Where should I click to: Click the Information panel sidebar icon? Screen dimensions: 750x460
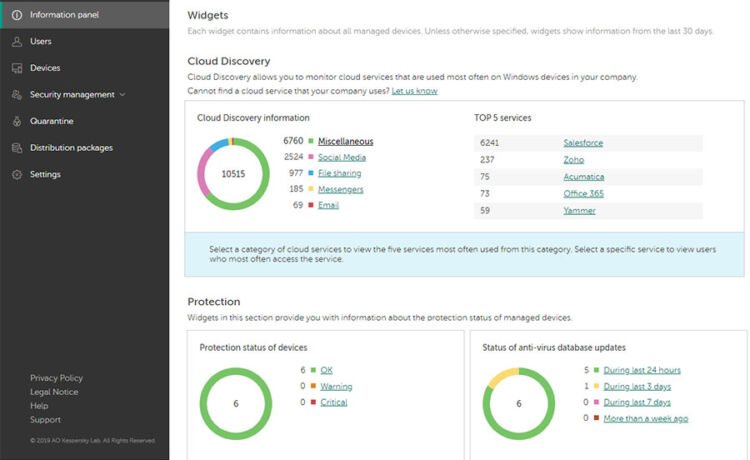pos(17,15)
